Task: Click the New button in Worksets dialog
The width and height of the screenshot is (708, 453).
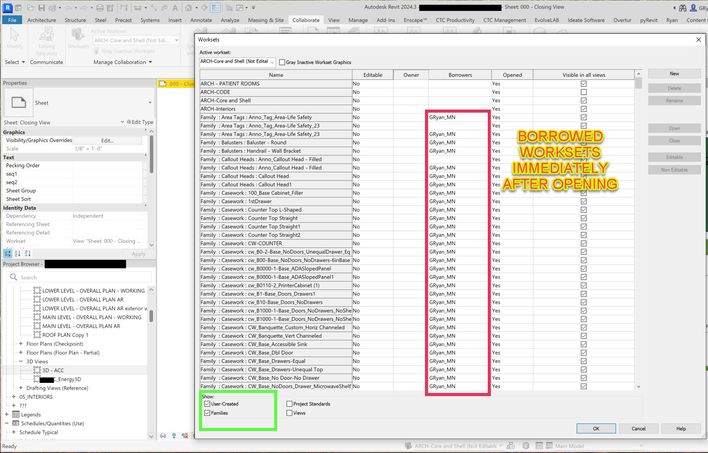Action: [674, 74]
